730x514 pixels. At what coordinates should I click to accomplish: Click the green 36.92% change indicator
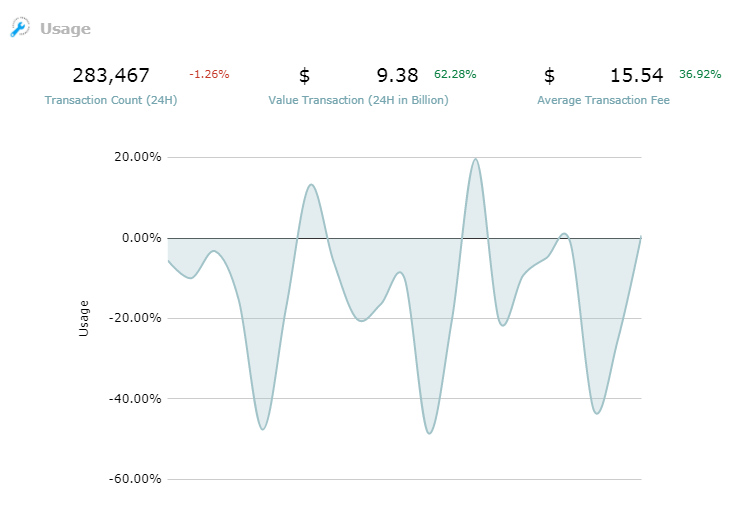[x=700, y=74]
